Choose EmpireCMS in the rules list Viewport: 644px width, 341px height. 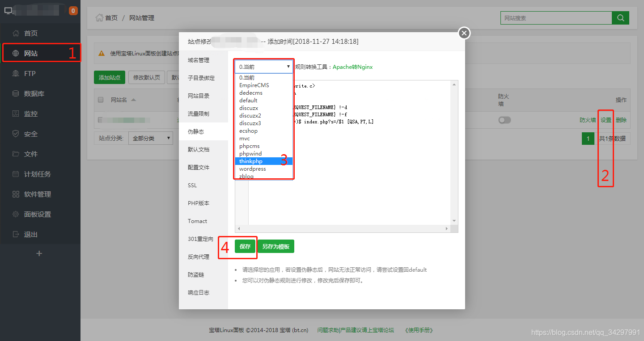264,85
